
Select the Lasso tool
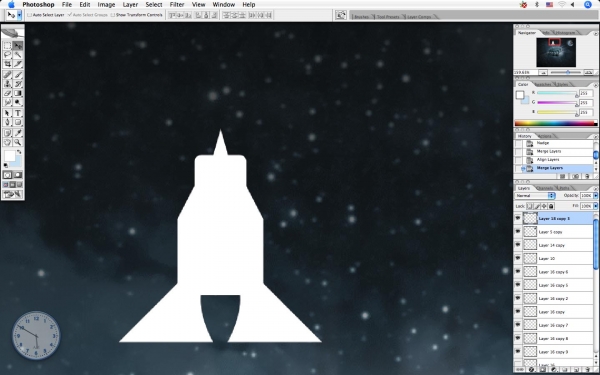[x=8, y=55]
